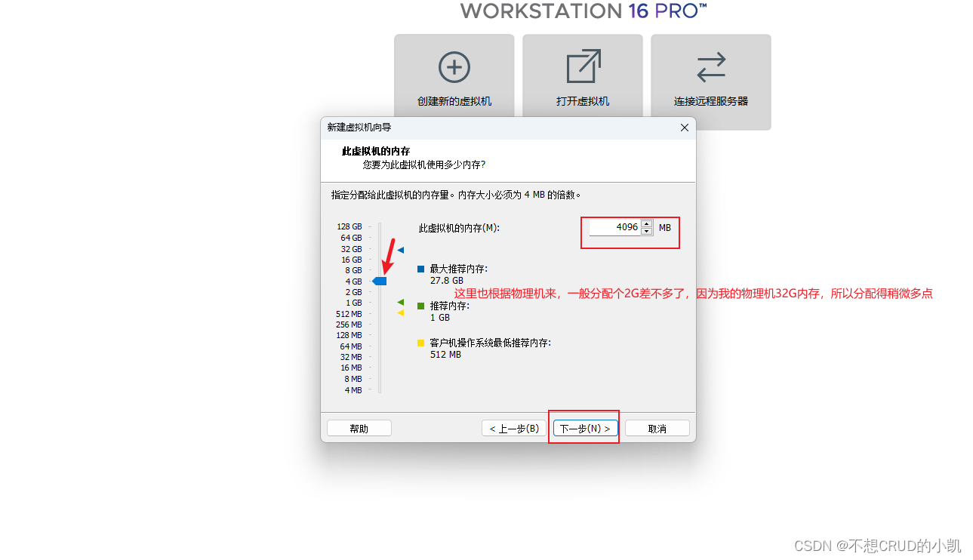Click the 客户机操作系统最低推荐内存 legend label

tap(490, 343)
